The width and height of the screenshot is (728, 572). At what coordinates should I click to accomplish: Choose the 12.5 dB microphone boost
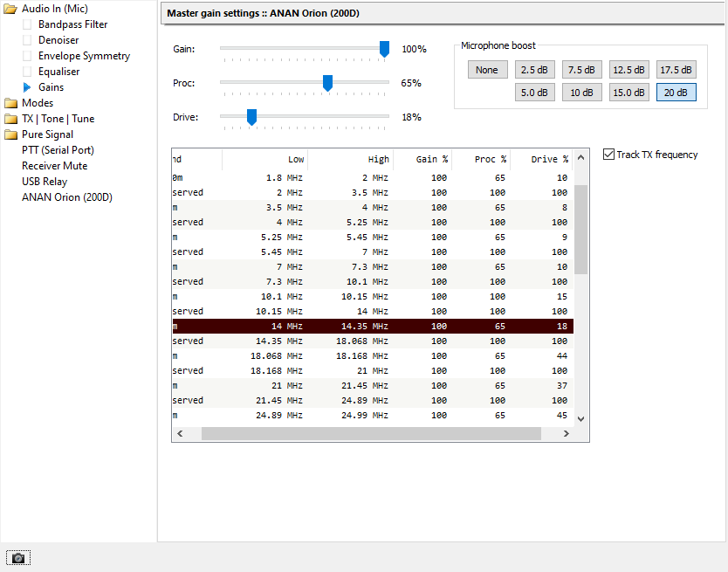[628, 70]
